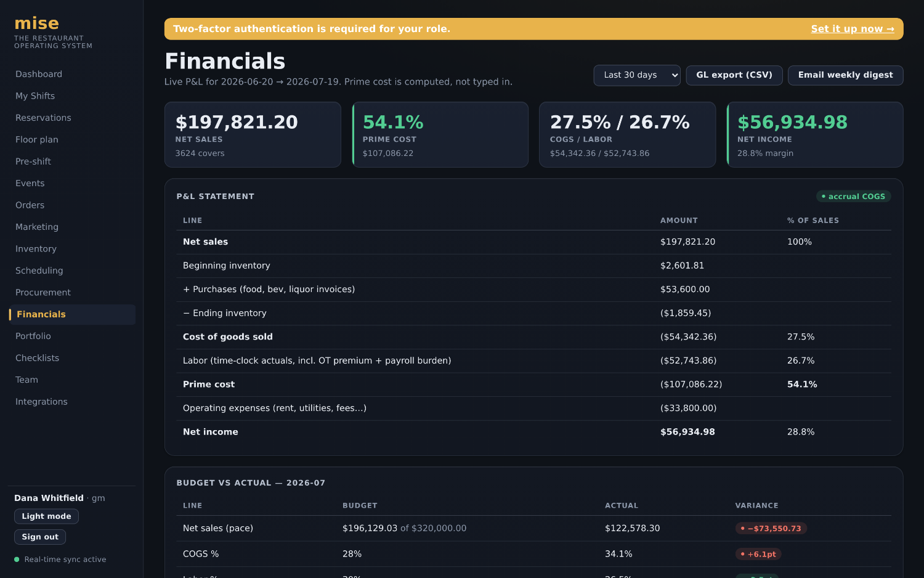This screenshot has width=924, height=578.
Task: Click the Net Income $56,934.98 card
Action: click(x=815, y=135)
